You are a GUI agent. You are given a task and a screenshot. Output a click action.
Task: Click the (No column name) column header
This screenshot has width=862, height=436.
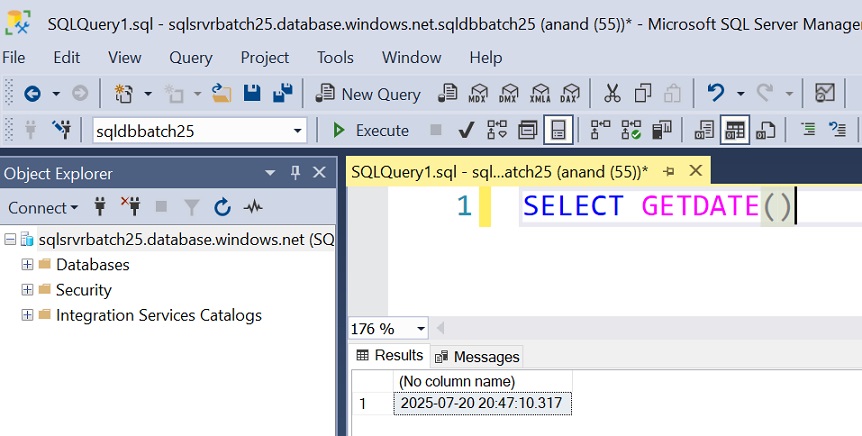point(483,381)
